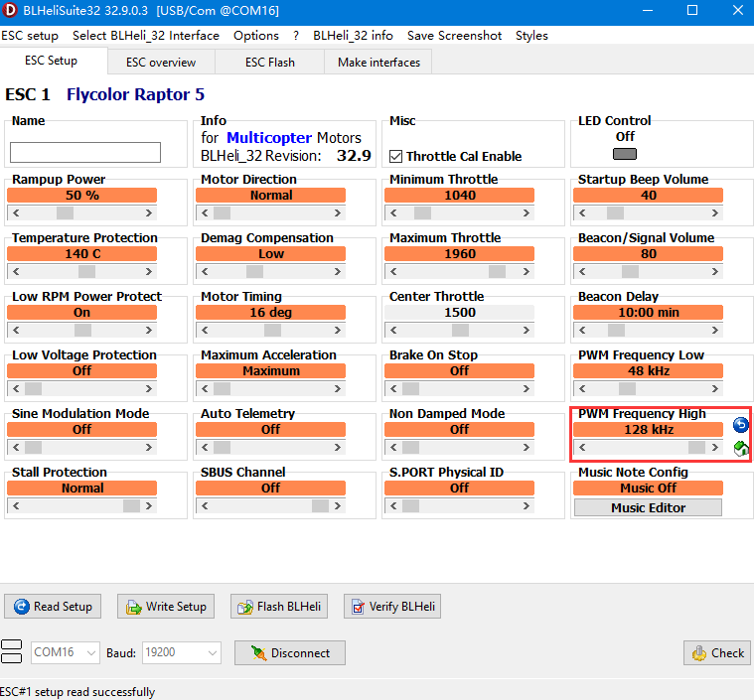
Task: Open Select BLHeli_32 Interface menu
Action: point(146,35)
